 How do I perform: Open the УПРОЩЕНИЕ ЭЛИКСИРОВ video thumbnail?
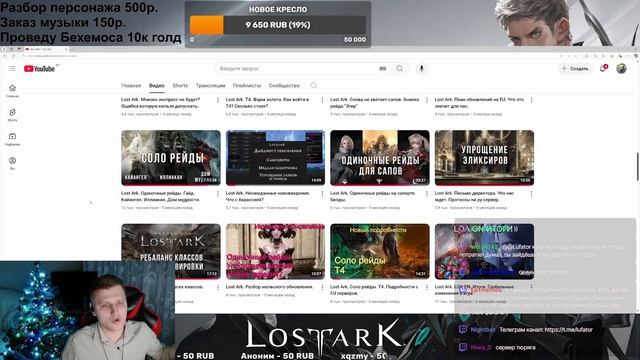(484, 158)
